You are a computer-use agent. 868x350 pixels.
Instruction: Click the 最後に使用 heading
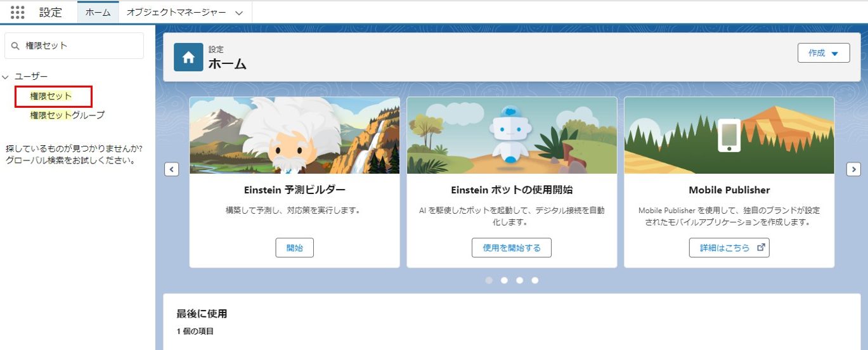(202, 314)
